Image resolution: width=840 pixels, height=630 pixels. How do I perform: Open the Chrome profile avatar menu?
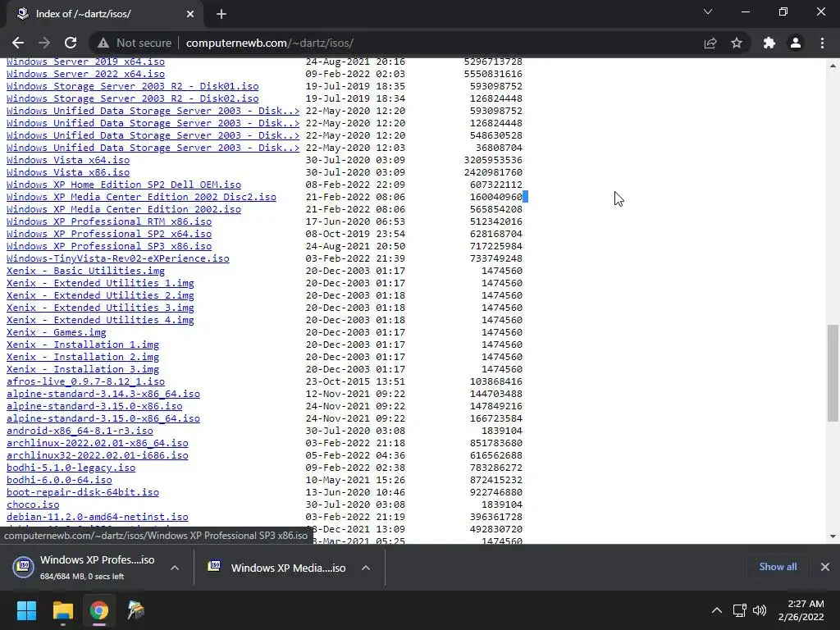796,43
